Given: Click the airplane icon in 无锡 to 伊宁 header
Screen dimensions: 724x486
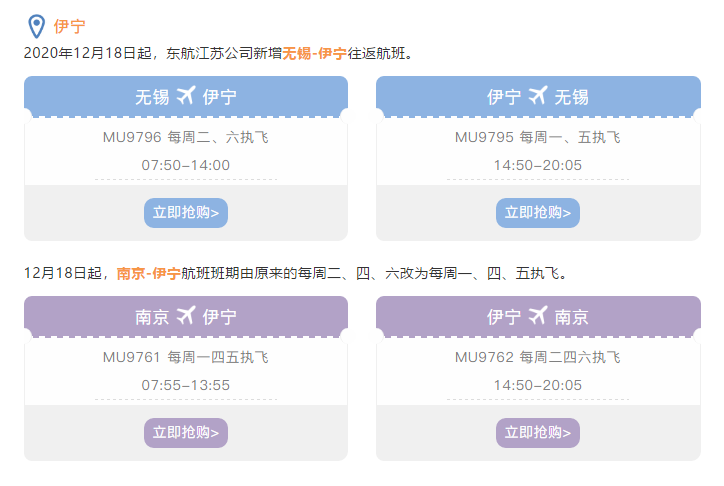Looking at the screenshot, I should (186, 96).
